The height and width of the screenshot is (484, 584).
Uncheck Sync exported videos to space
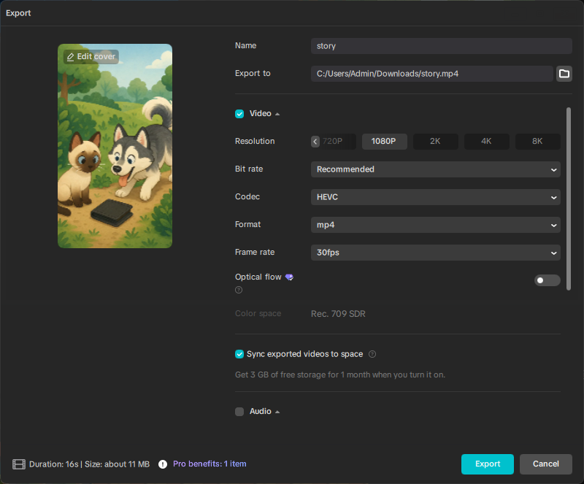[x=239, y=354]
